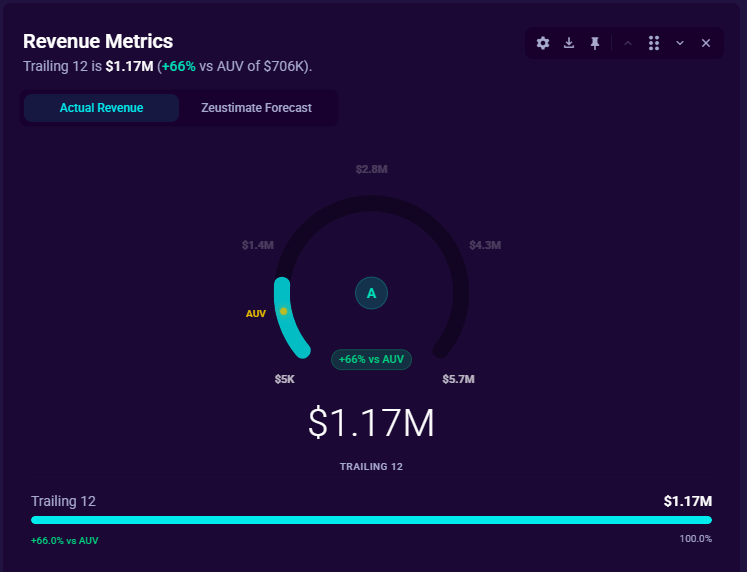
Task: Pin the Revenue Metrics widget
Action: (595, 43)
